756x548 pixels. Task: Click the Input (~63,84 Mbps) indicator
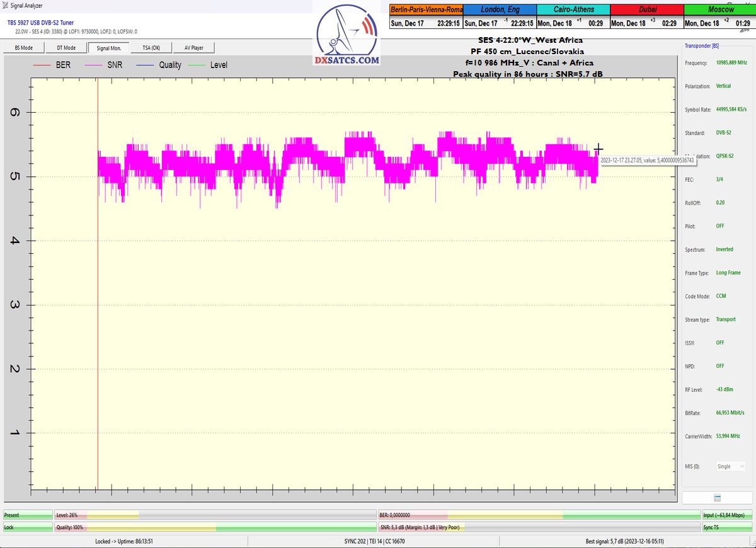728,515
